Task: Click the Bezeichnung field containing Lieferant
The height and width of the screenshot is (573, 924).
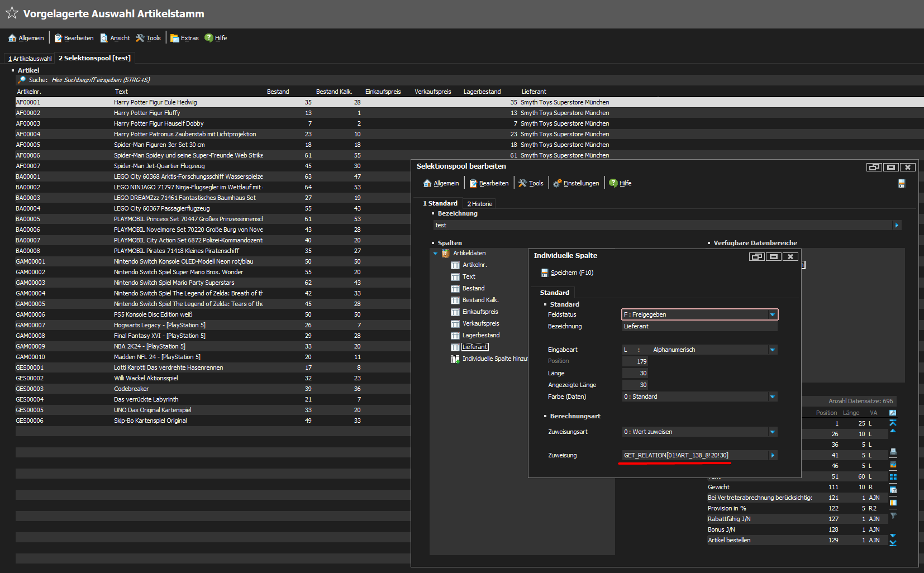Action: click(699, 326)
